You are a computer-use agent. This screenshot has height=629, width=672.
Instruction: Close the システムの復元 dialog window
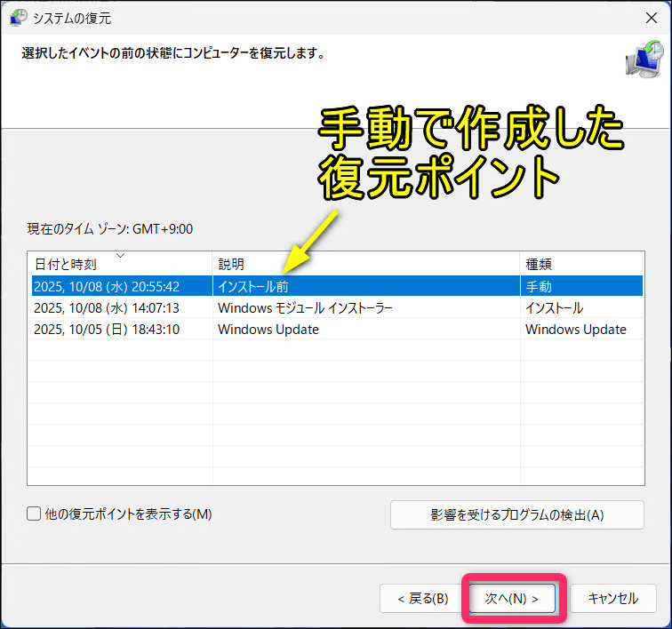(651, 18)
